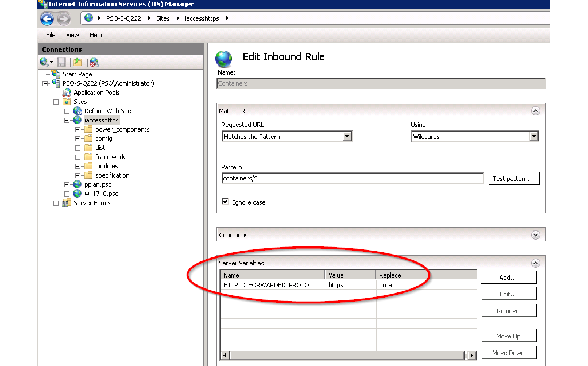Click the Add server variable button
The image size is (588, 366).
tap(508, 278)
